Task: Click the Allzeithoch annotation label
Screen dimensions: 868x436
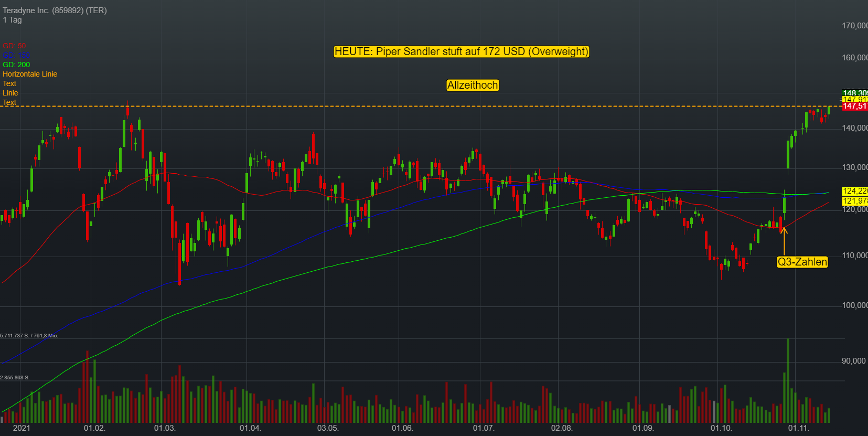Action: pyautogui.click(x=473, y=85)
